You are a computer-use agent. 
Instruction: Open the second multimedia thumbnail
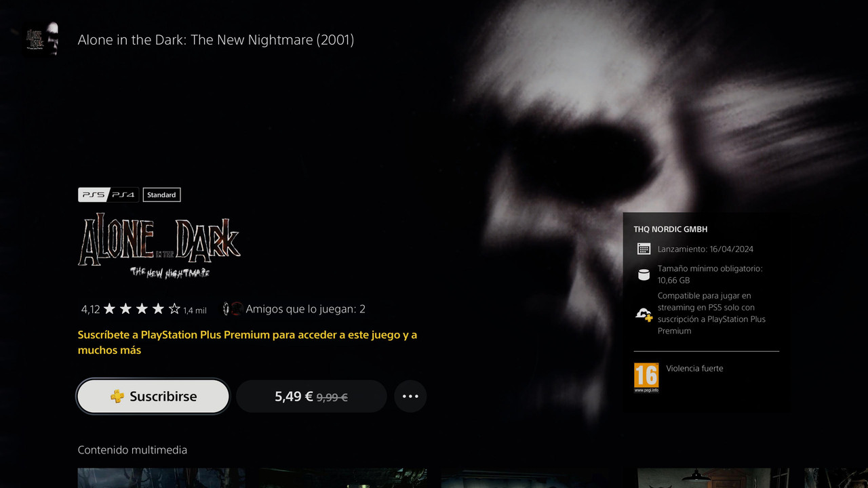coord(343,478)
